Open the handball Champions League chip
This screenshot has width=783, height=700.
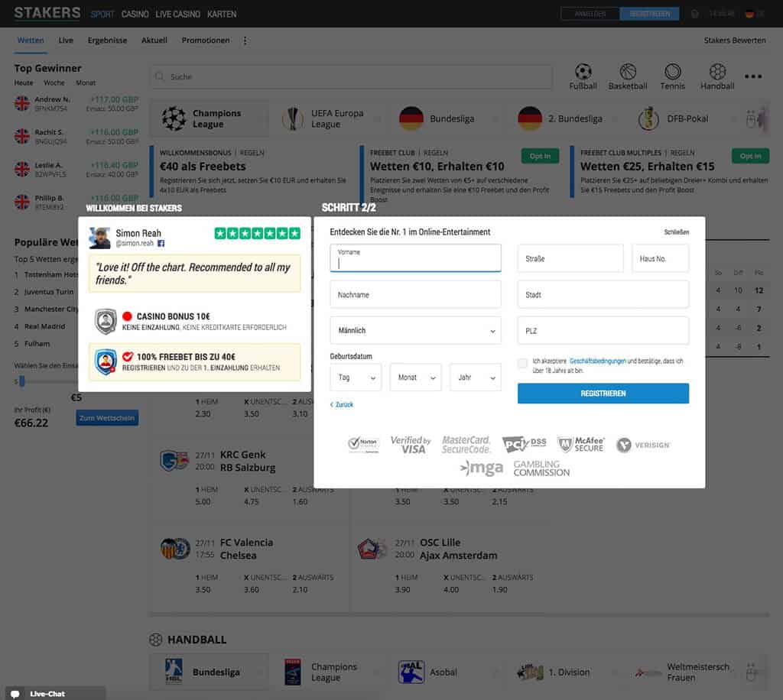click(x=328, y=672)
